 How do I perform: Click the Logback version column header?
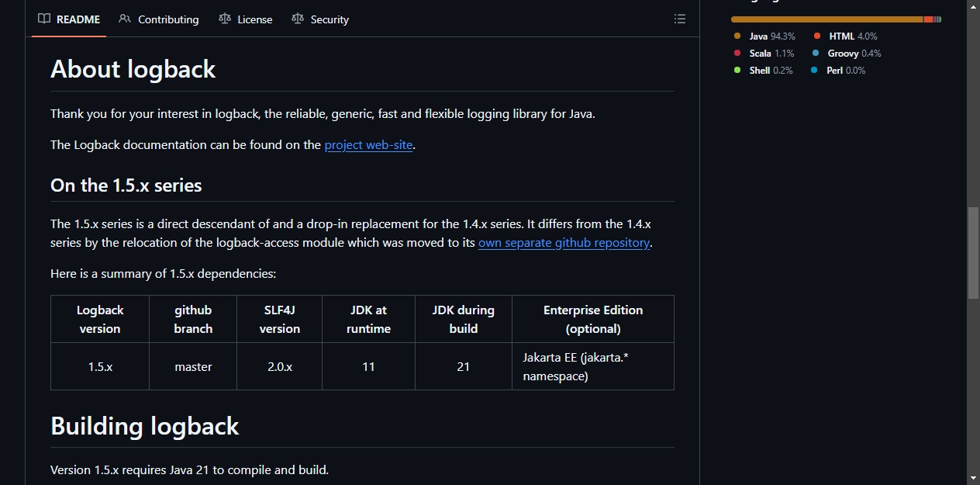[x=100, y=319]
